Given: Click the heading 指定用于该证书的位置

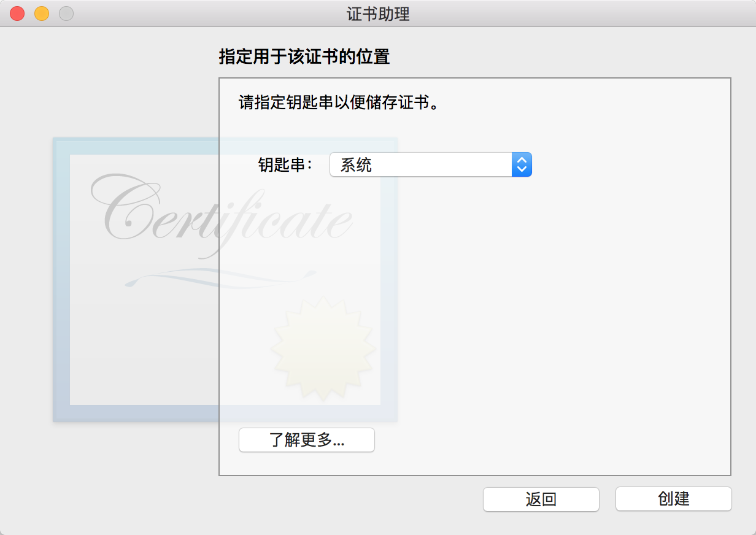Looking at the screenshot, I should 304,57.
